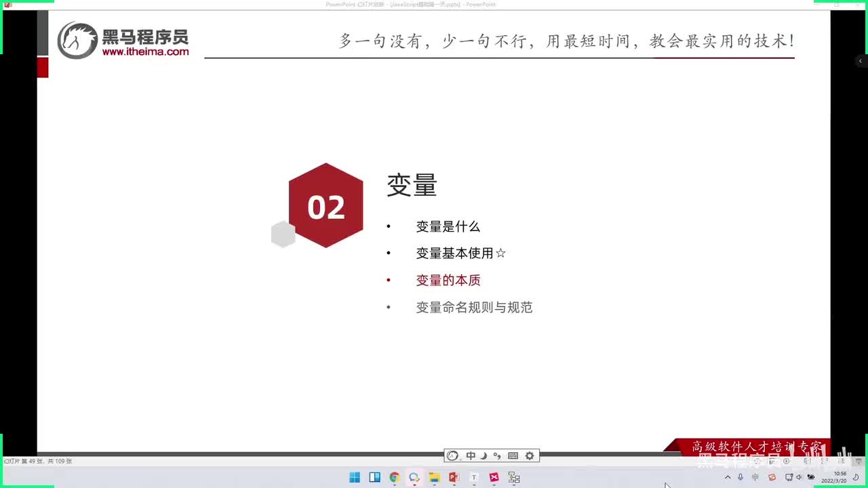Click the 黑马程序员 horse logo
The height and width of the screenshot is (488, 868).
(x=78, y=40)
